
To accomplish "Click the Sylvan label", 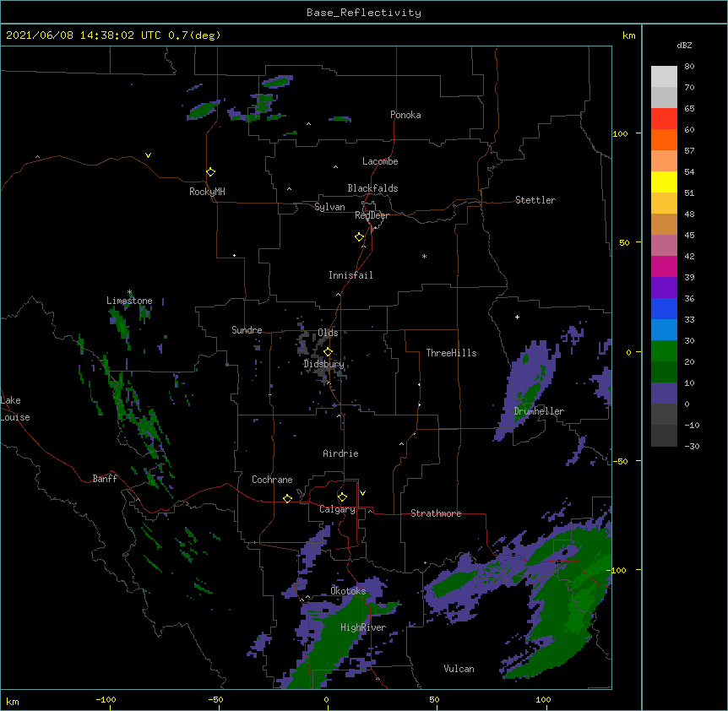I will pos(329,207).
